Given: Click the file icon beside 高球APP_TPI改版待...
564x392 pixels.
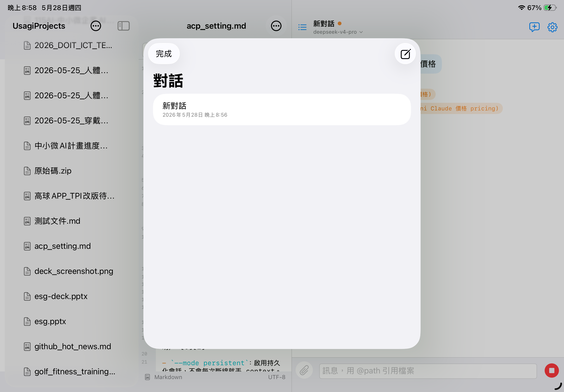Looking at the screenshot, I should [x=27, y=196].
